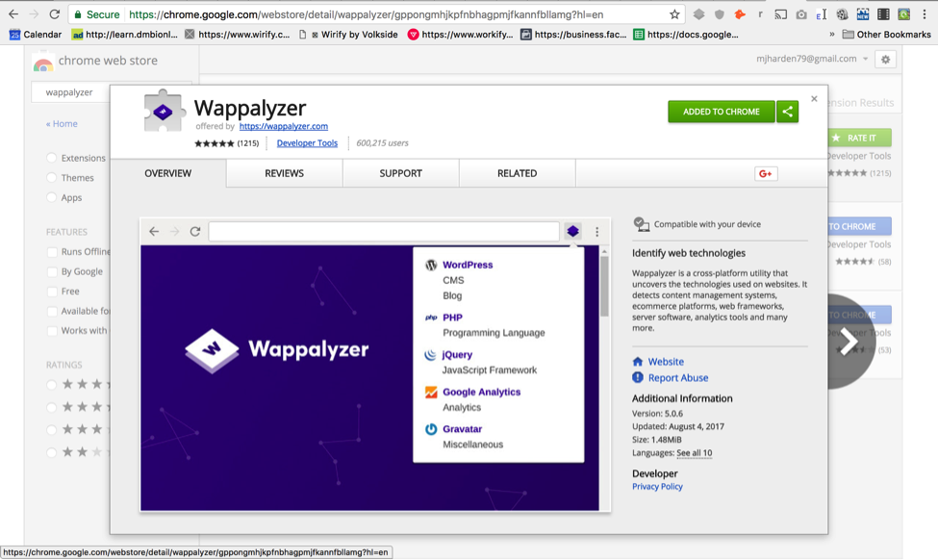Click the Updated: August 4, 2017 text
The height and width of the screenshot is (560, 938).
point(678,426)
